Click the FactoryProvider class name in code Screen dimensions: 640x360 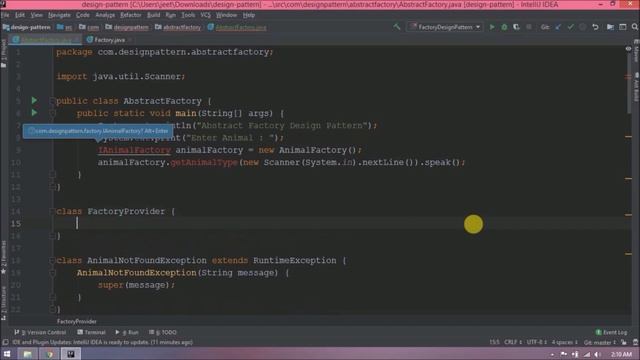coord(126,211)
